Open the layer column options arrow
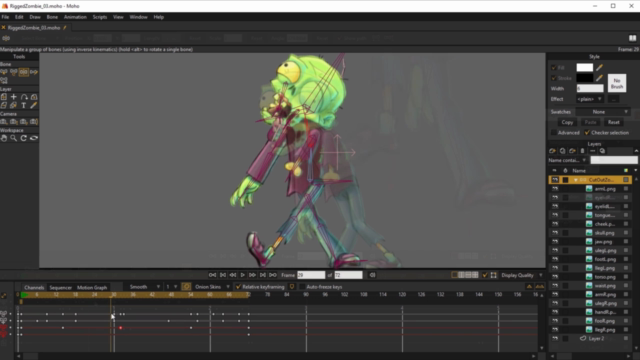The image size is (640, 360). click(x=635, y=171)
